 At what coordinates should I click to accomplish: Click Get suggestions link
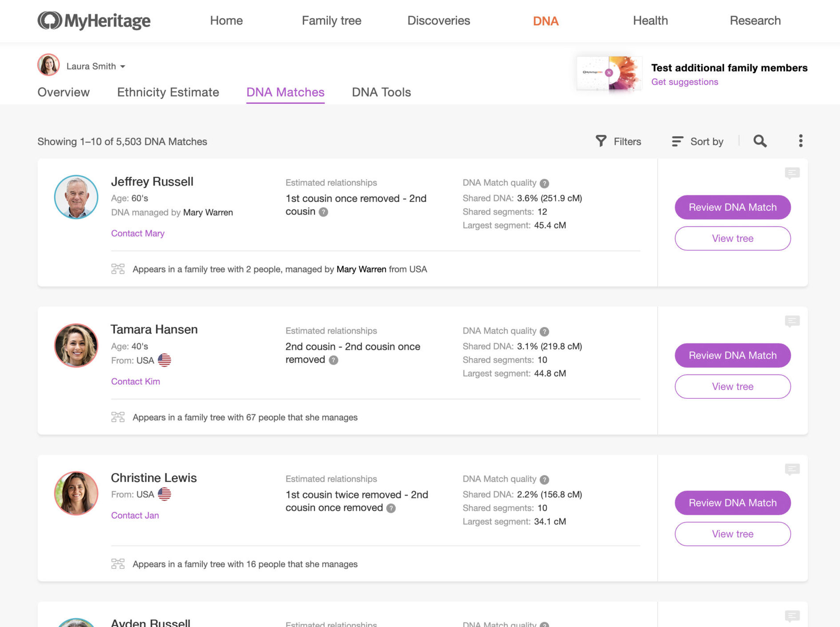coord(684,82)
